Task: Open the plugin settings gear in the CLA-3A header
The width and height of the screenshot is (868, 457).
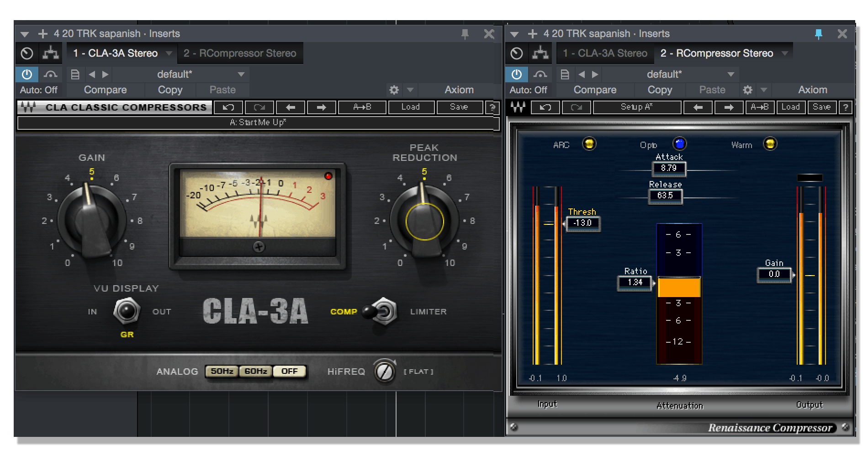Action: coord(393,90)
